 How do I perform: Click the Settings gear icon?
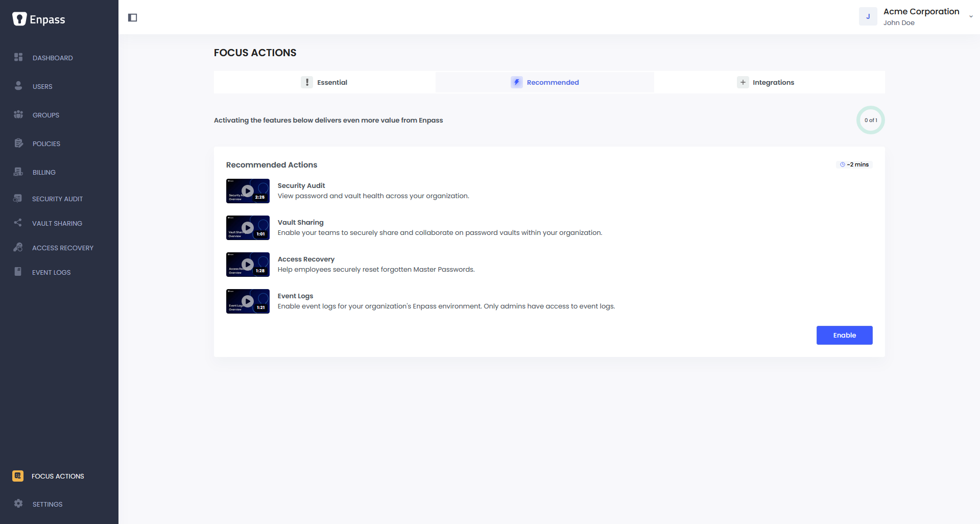point(18,504)
